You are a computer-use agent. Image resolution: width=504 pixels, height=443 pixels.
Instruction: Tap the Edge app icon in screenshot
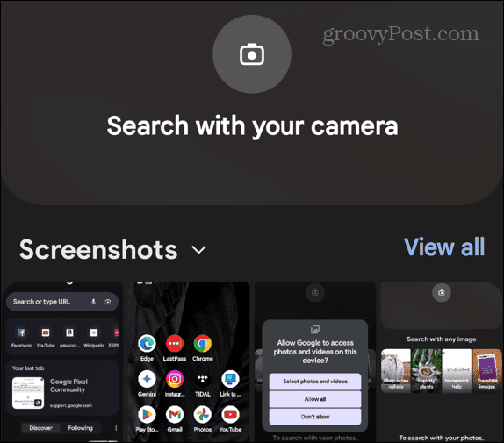coord(147,344)
